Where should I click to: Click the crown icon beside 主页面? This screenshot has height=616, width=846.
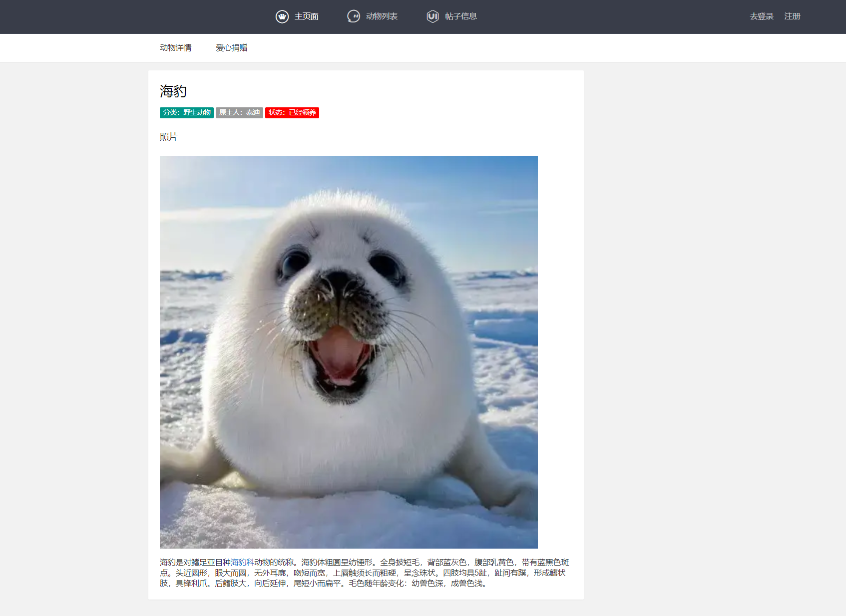pyautogui.click(x=282, y=16)
